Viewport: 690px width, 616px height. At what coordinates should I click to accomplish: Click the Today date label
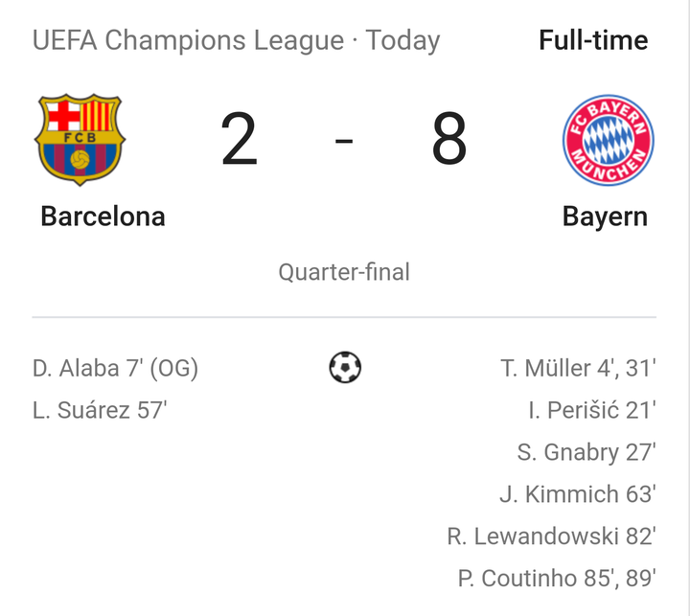[402, 41]
